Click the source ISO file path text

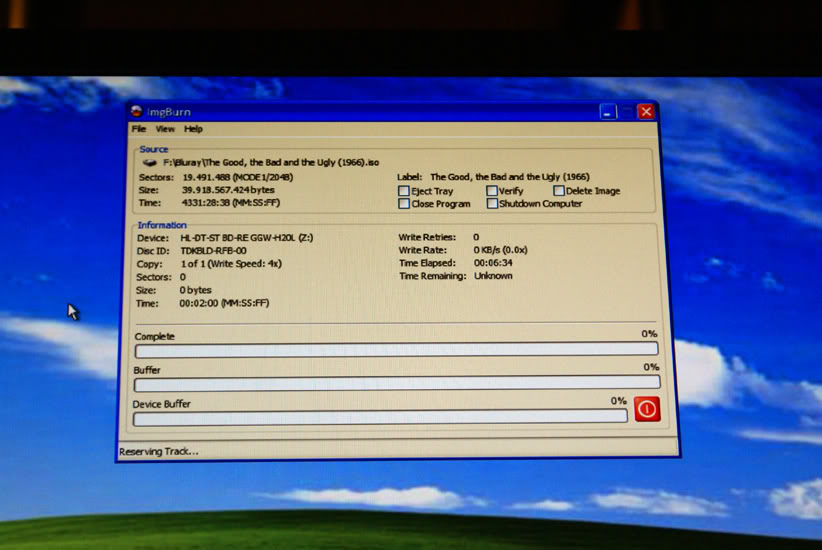coord(271,162)
